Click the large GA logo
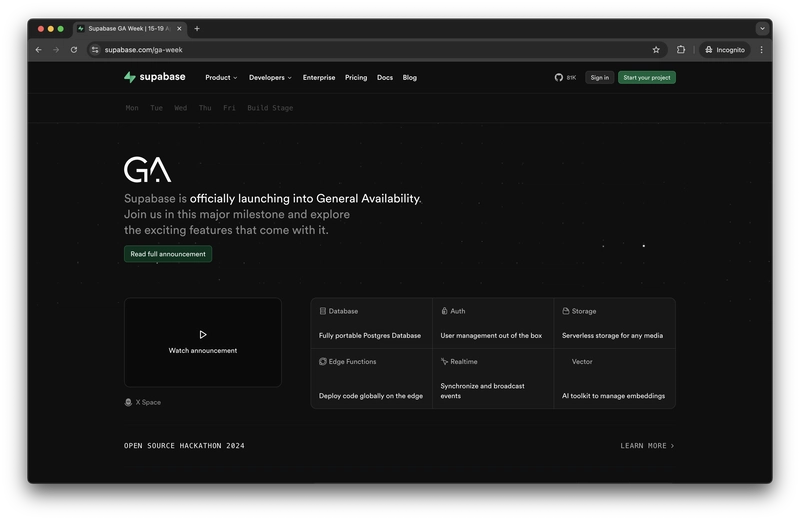800x520 pixels. pyautogui.click(x=147, y=169)
